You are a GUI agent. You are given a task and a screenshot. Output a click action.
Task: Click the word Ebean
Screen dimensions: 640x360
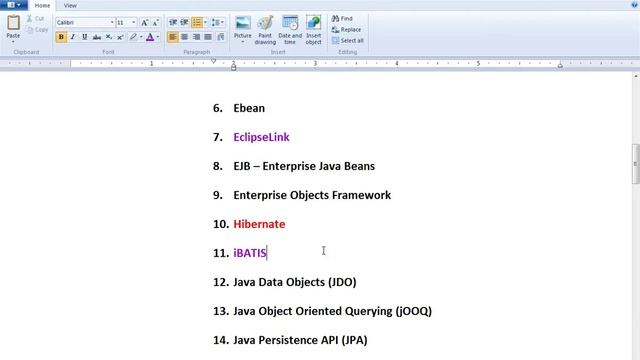click(249, 108)
